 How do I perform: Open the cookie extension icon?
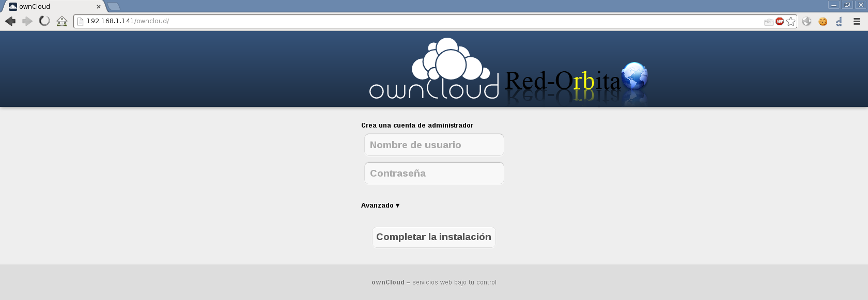(x=823, y=21)
